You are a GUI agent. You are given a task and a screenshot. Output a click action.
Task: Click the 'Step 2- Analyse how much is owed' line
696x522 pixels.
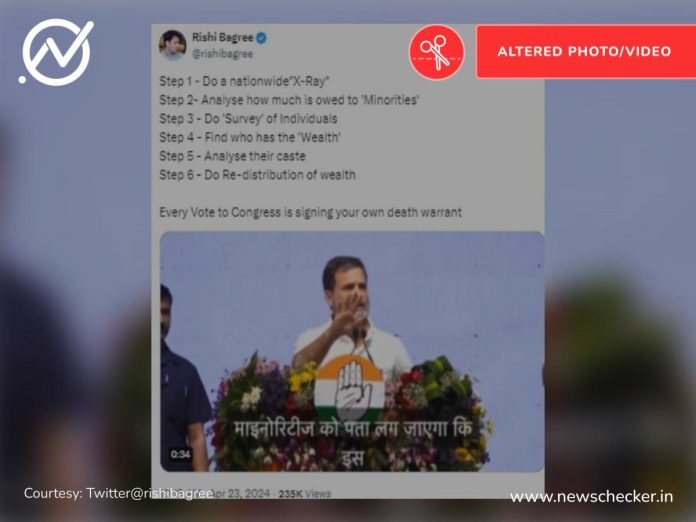pyautogui.click(x=289, y=100)
